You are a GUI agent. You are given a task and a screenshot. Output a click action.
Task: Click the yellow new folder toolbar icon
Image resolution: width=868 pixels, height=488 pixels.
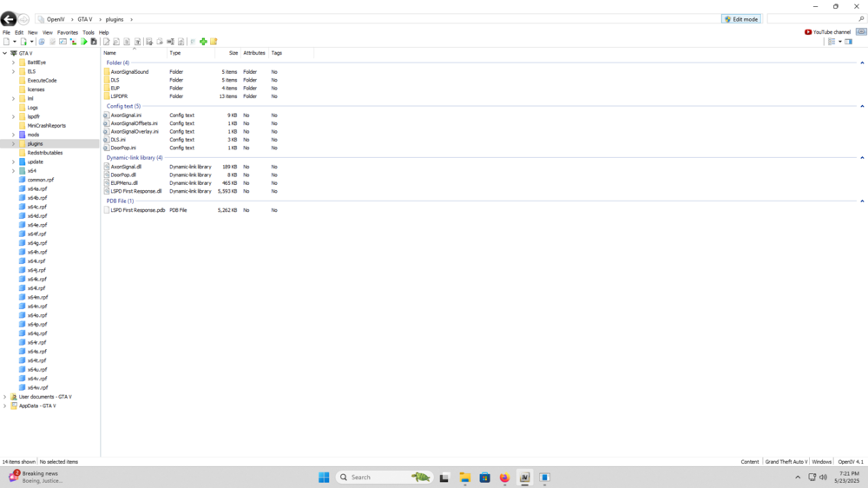(214, 42)
